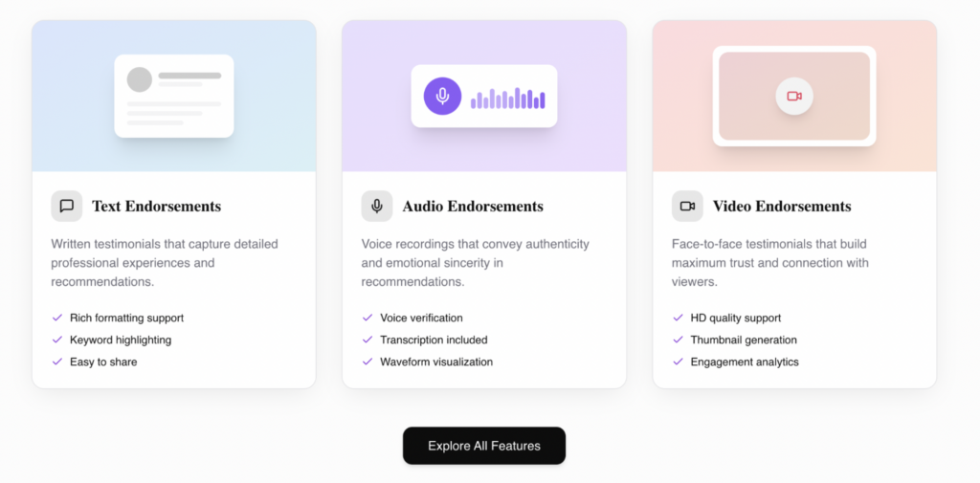Open the Audio Endorsements heading

pyautogui.click(x=473, y=206)
